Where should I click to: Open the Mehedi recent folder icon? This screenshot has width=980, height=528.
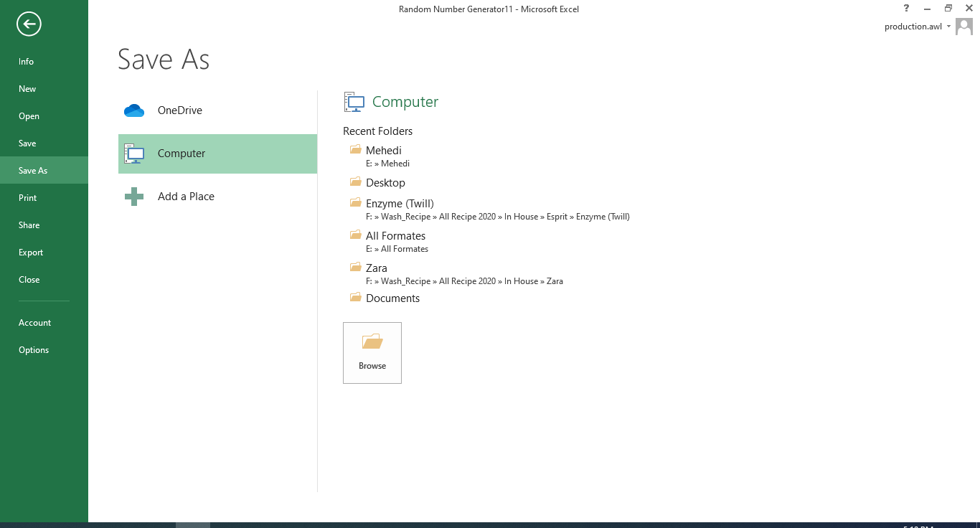coord(356,148)
